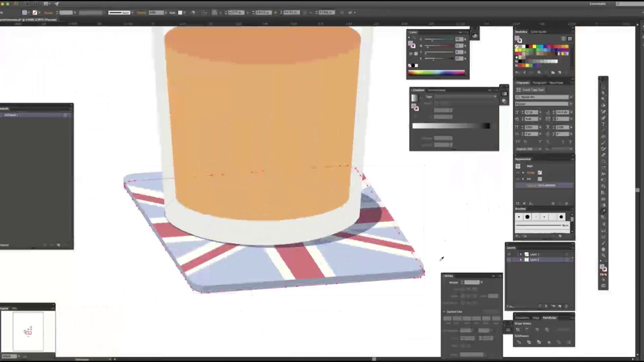Switch to the OpenType tab

point(556,82)
